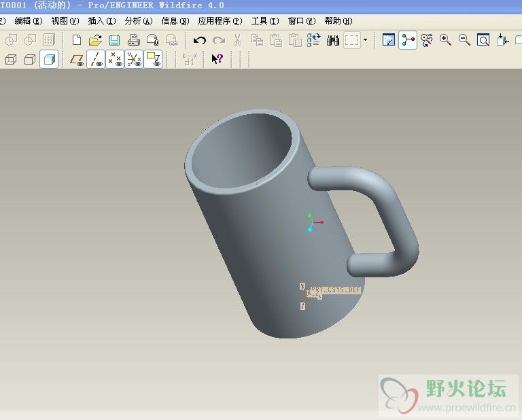Click the spin center axes on the mug
The height and width of the screenshot is (420, 522).
314,223
